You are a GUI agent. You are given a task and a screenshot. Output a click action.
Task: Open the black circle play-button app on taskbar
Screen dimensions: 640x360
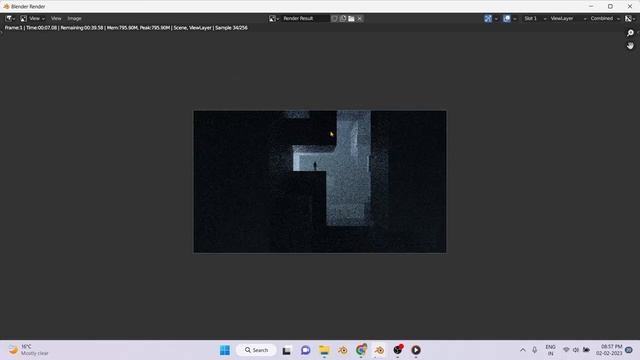click(416, 350)
